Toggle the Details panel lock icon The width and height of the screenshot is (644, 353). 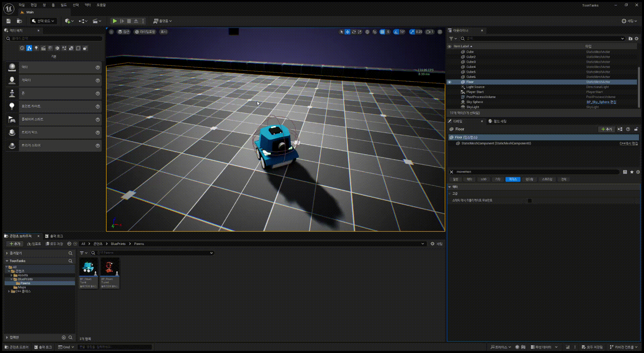pos(636,129)
